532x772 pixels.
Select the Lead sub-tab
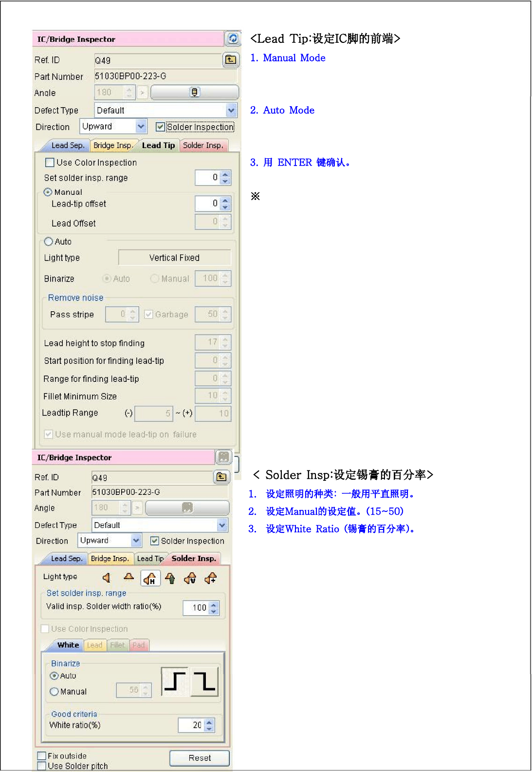[x=94, y=645]
